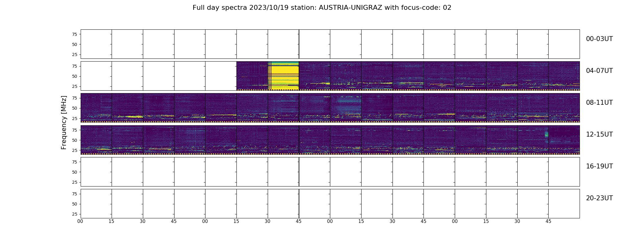Click the leftmost '15' x-axis tick label
The height and width of the screenshot is (245, 644).
pos(112,221)
